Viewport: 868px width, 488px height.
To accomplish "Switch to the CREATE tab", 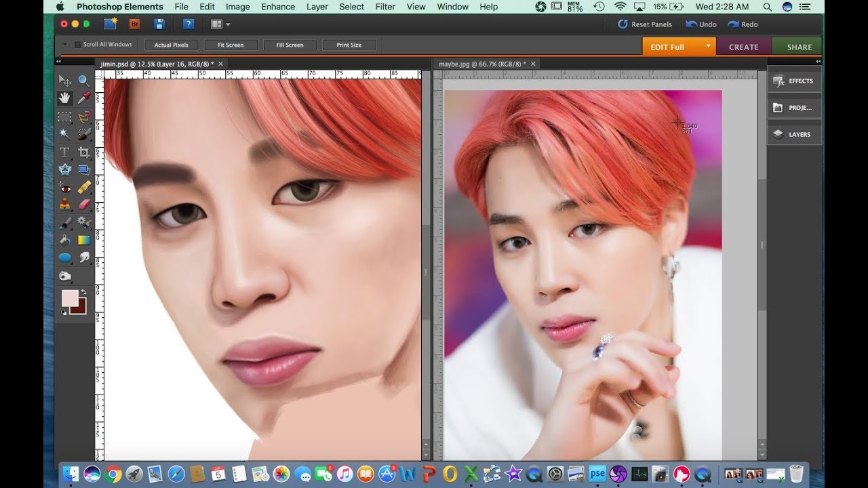I will coord(743,47).
